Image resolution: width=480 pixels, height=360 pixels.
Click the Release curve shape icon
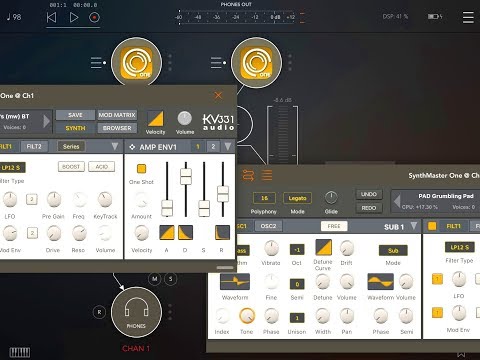(222, 233)
